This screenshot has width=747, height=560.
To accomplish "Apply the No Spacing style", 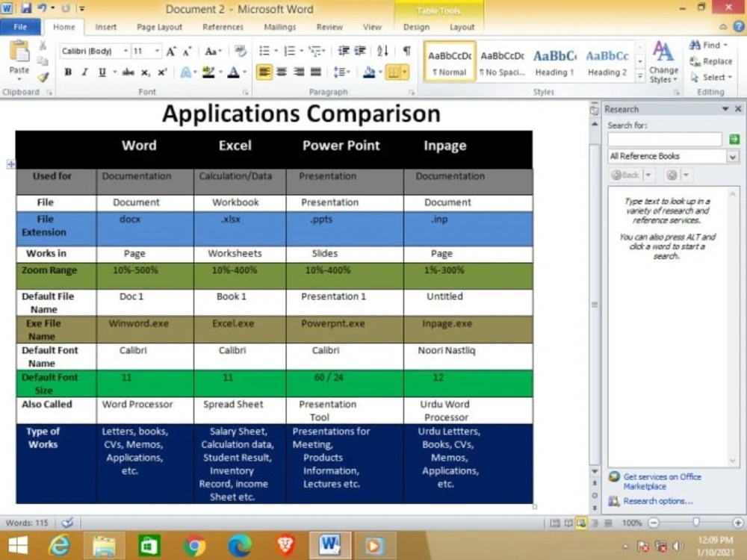I will point(502,62).
